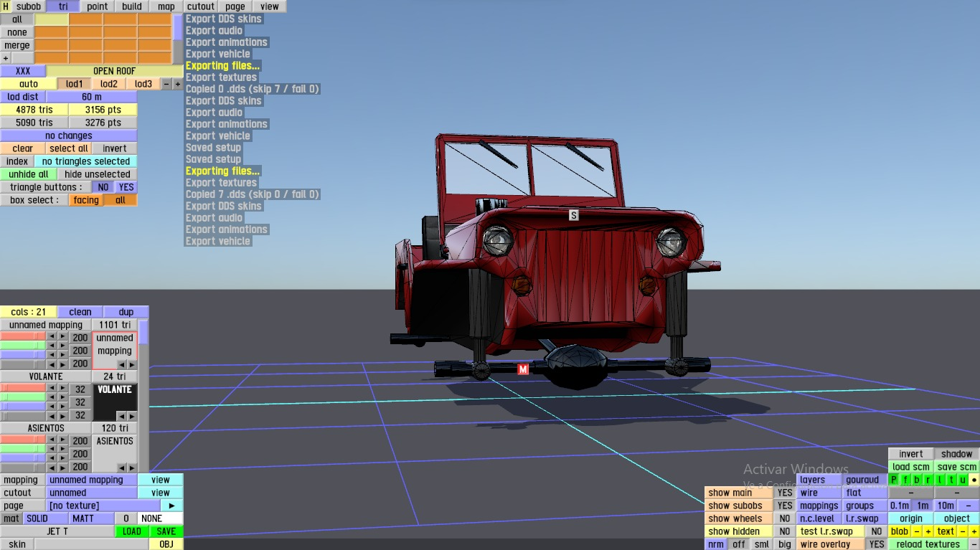This screenshot has height=550, width=980.
Task: Click the materials list scrollbar
Action: (143, 396)
